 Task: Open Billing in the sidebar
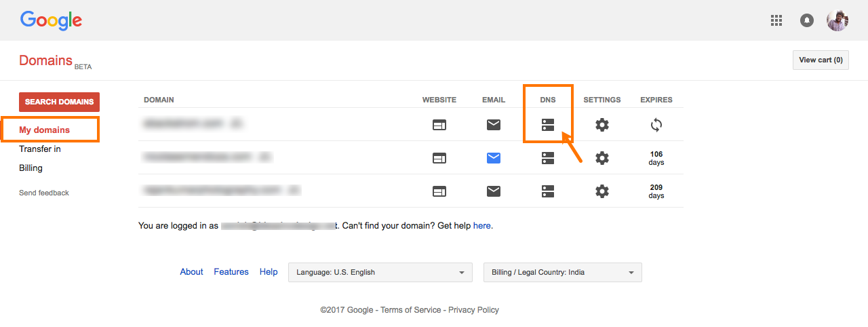[x=31, y=168]
